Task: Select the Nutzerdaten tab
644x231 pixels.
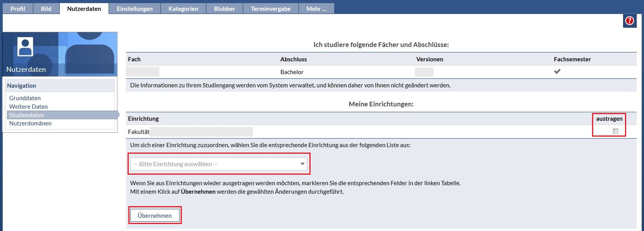Action: tap(84, 9)
